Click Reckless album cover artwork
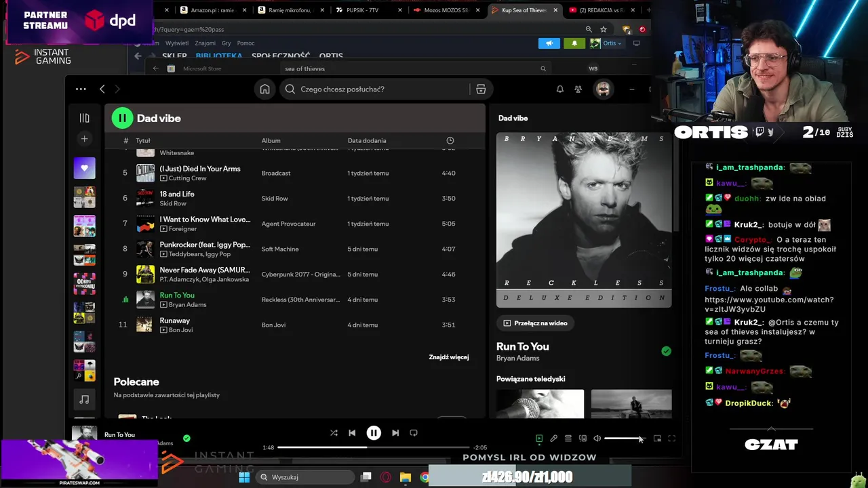Viewport: 868px width, 488px height. [584, 220]
